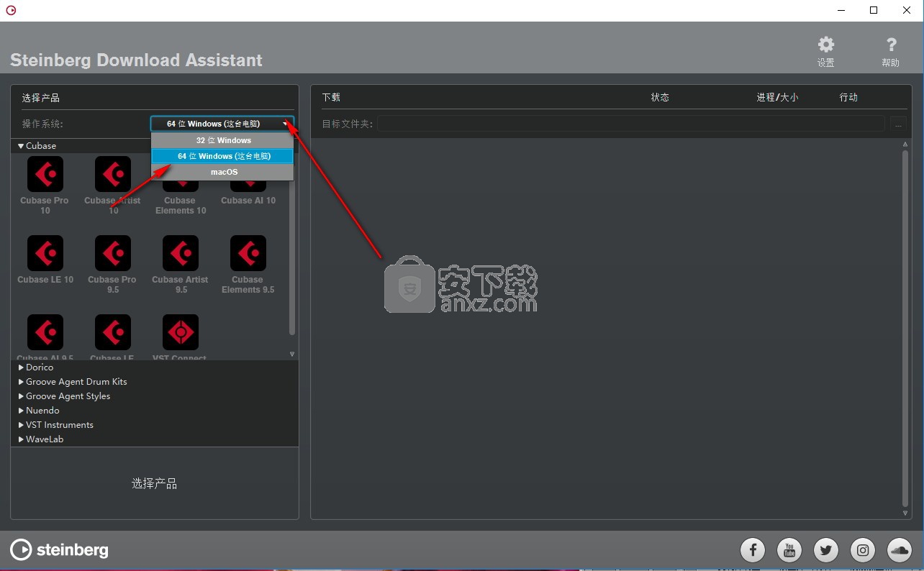Select the Cubase AI 9.5 icon

[x=45, y=332]
